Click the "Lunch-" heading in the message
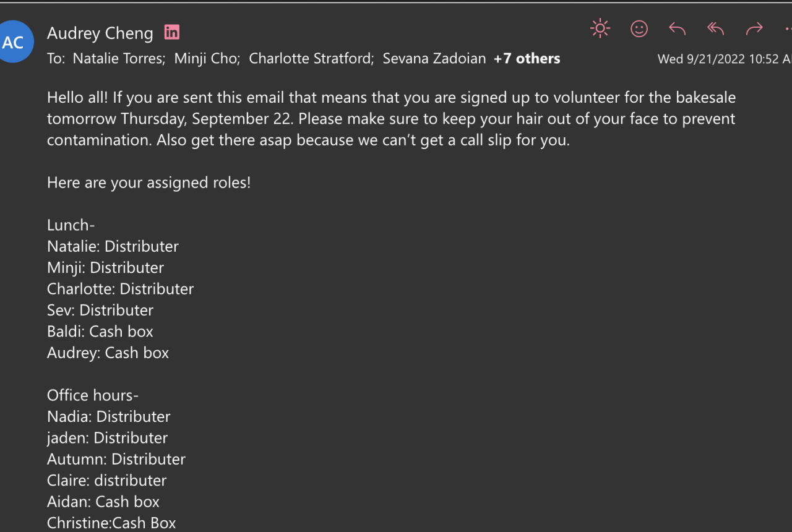The height and width of the screenshot is (532, 792). coord(71,225)
